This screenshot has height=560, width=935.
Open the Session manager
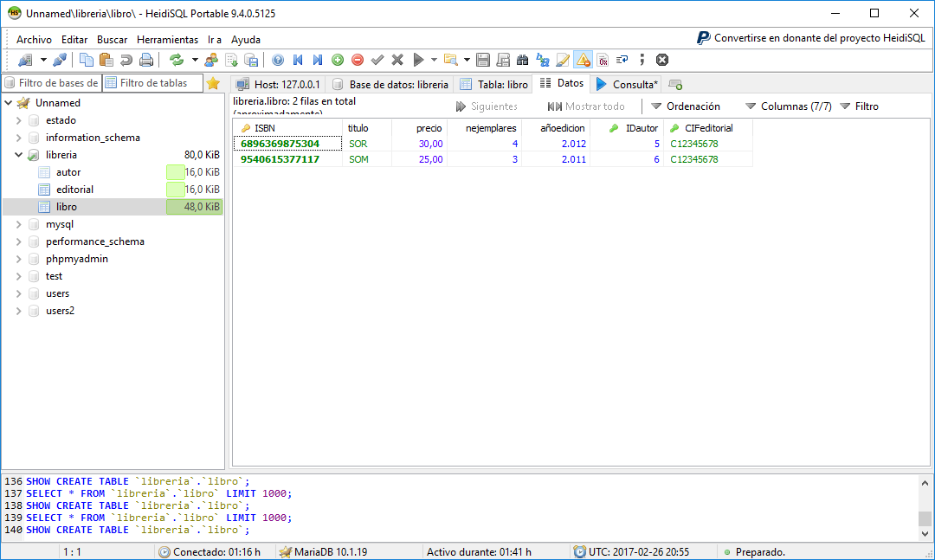26,59
